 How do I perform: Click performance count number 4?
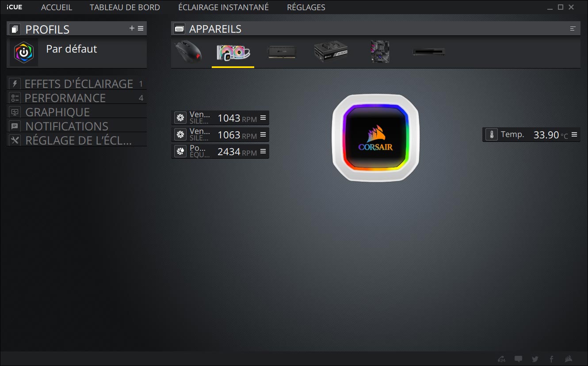tap(141, 98)
